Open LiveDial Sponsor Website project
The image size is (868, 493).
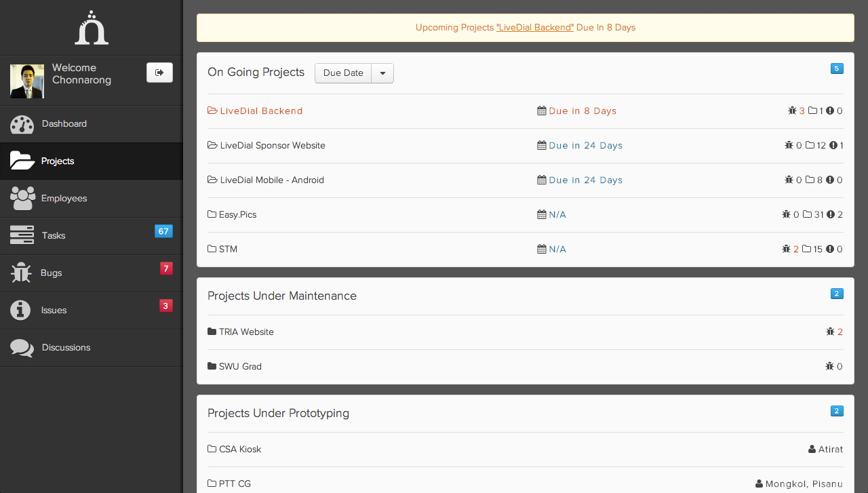[272, 146]
